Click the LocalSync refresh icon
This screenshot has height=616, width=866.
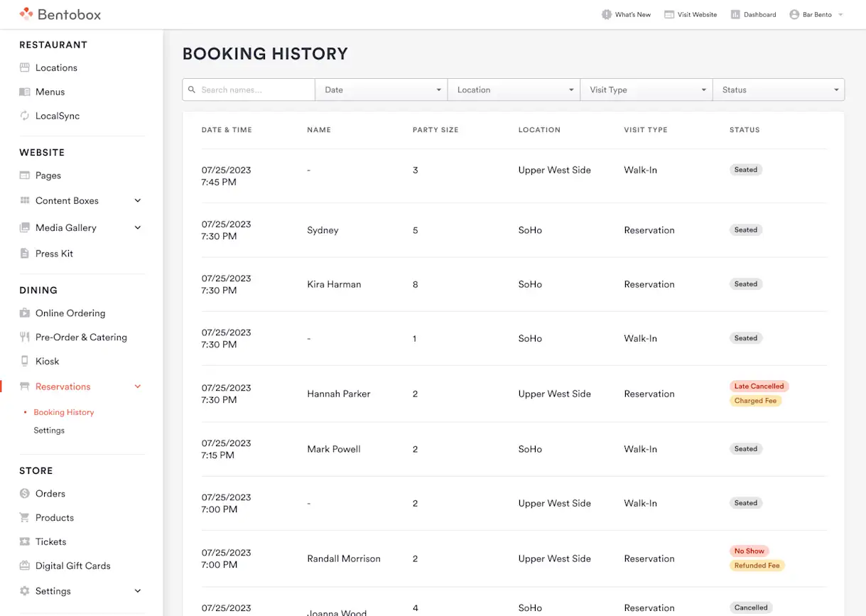click(25, 116)
